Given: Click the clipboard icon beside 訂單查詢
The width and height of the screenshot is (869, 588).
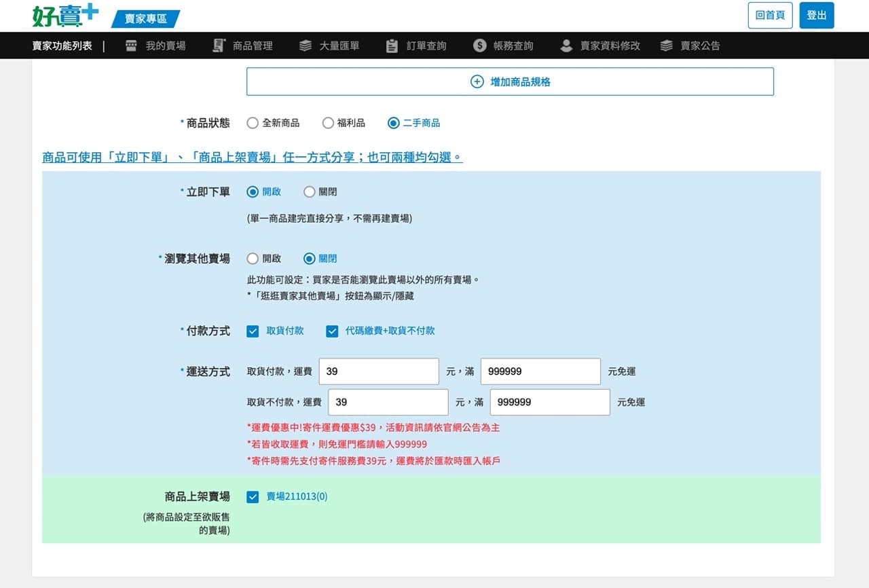Looking at the screenshot, I should pos(392,45).
